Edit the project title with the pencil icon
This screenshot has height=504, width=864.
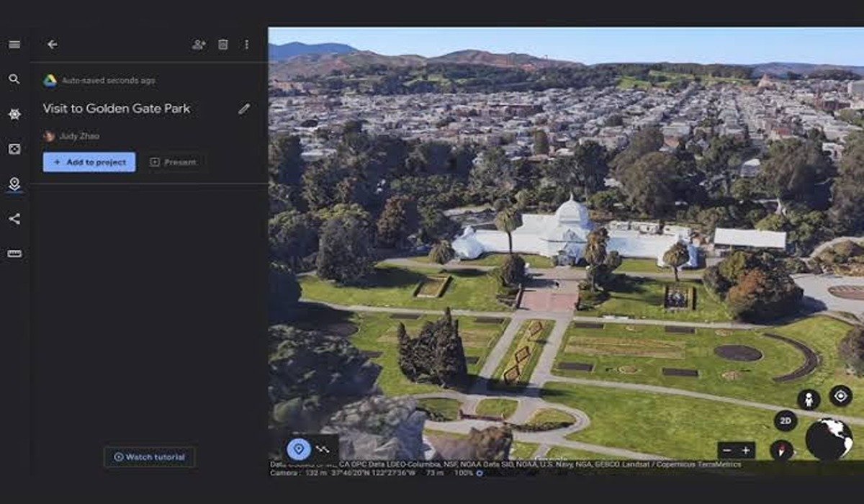click(245, 108)
